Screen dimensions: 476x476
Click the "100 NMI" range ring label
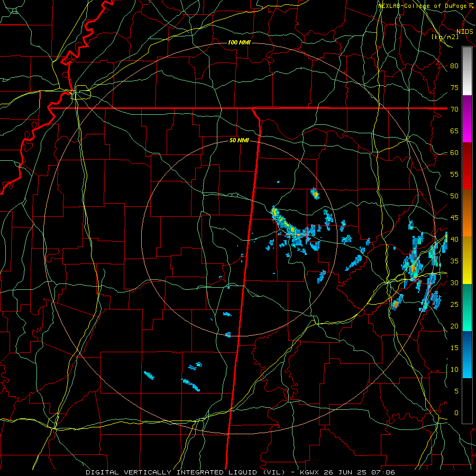pos(239,42)
